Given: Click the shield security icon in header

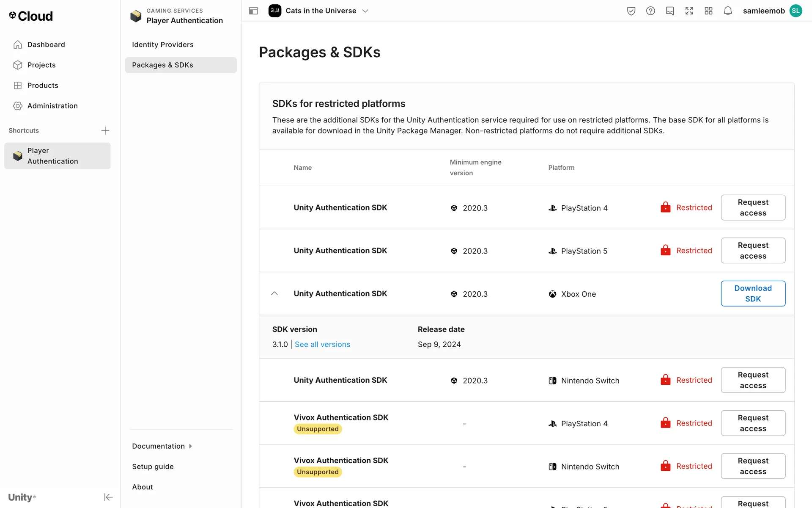Looking at the screenshot, I should click(631, 11).
